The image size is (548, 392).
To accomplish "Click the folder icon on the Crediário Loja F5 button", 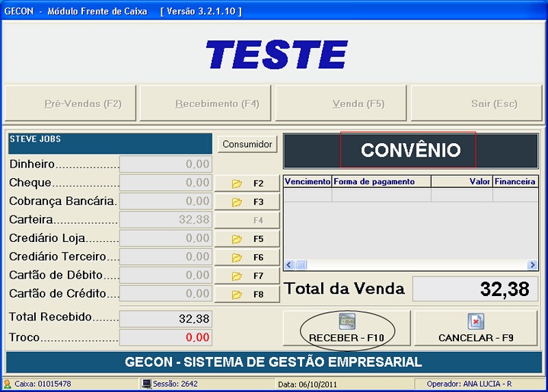I will pos(237,239).
